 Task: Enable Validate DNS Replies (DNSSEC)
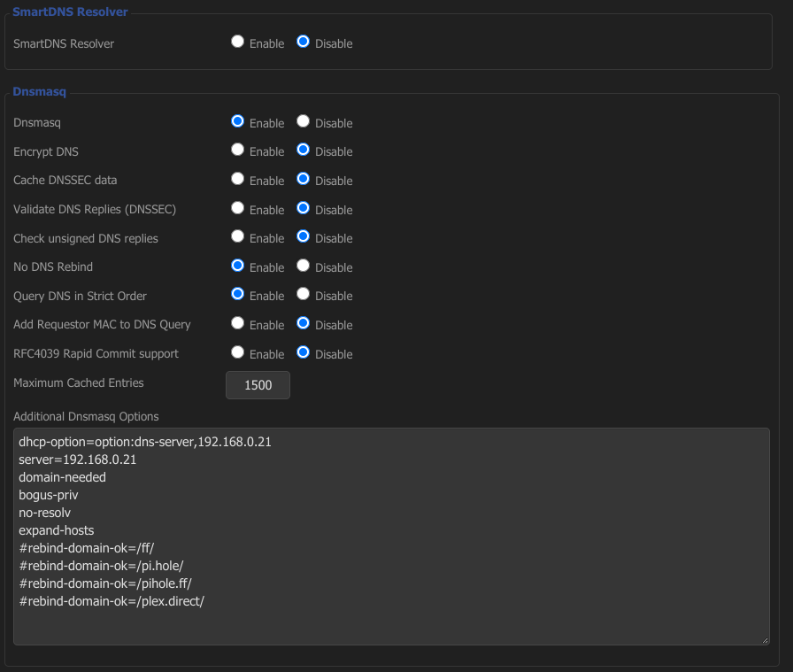coord(237,208)
